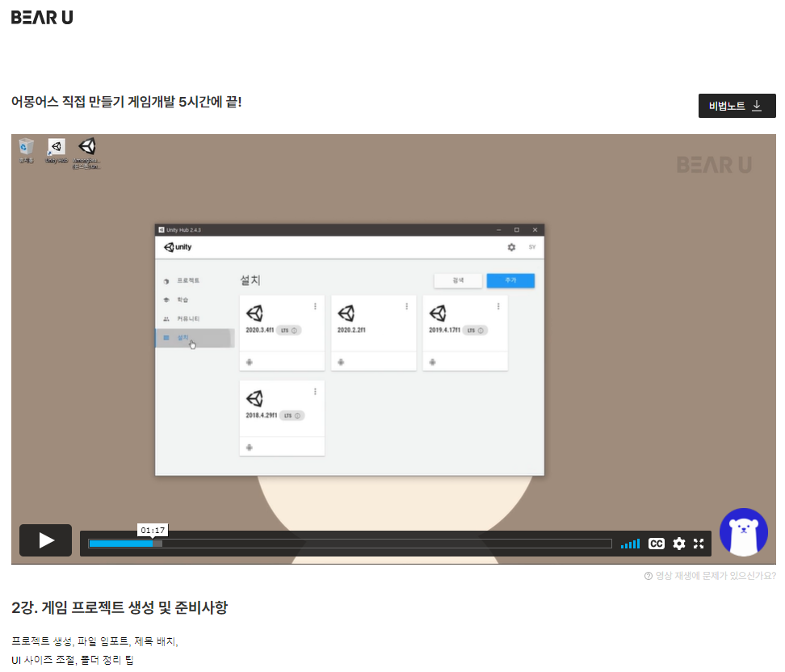Click the 프로젝트 sidebar icon
The width and height of the screenshot is (785, 672).
[166, 281]
